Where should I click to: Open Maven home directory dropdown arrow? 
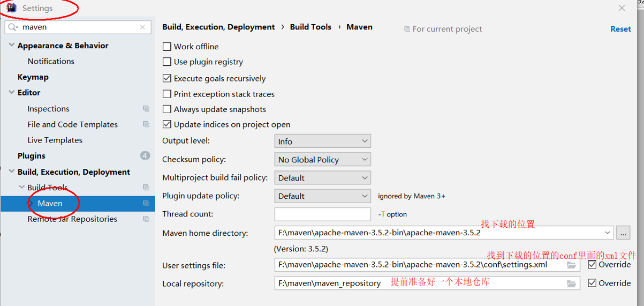tap(607, 233)
